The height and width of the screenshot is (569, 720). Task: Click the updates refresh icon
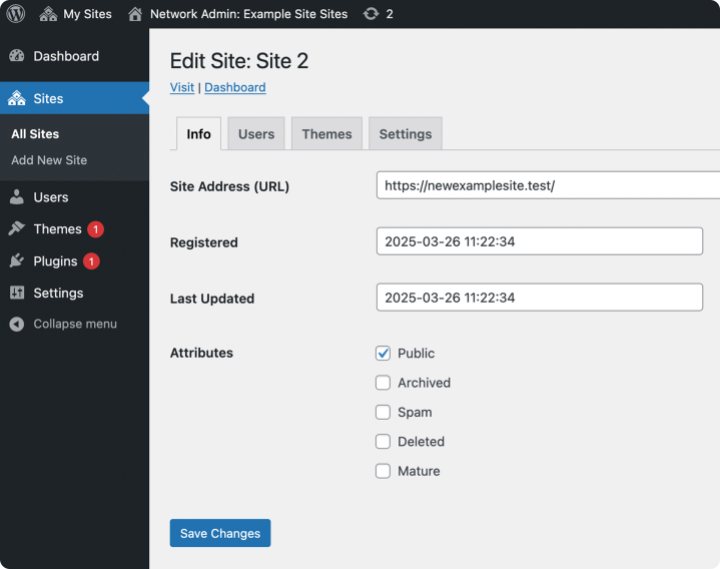point(372,14)
